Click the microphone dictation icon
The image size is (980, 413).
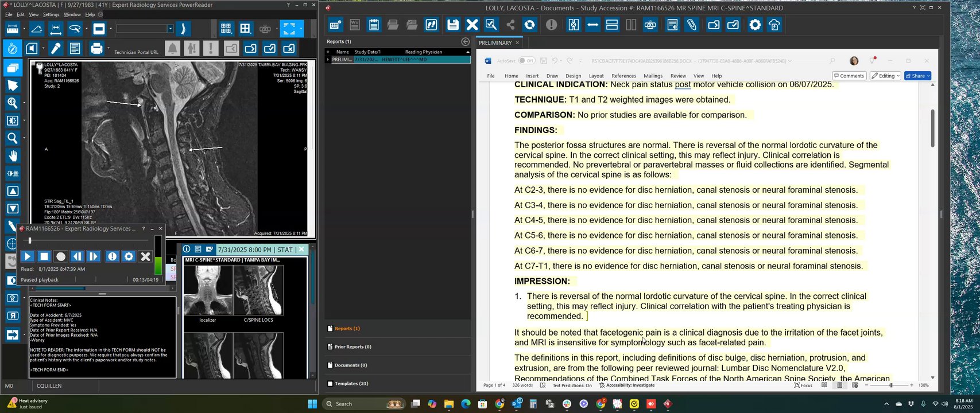click(56, 48)
